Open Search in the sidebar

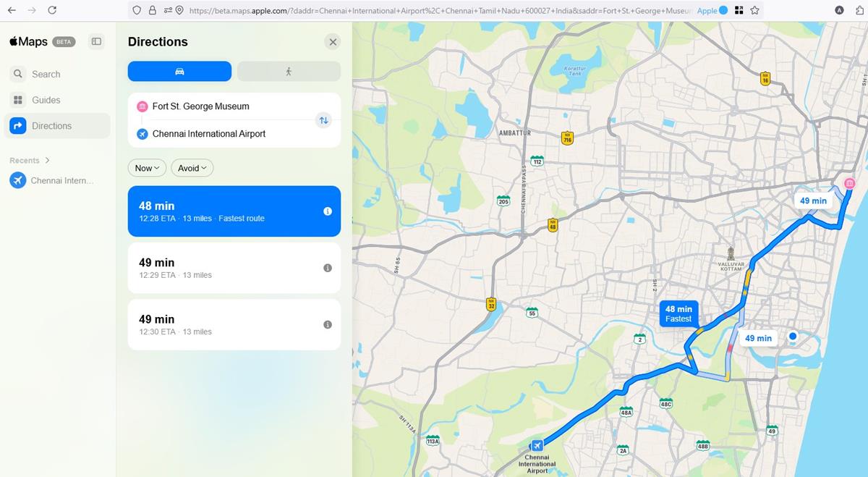57,74
